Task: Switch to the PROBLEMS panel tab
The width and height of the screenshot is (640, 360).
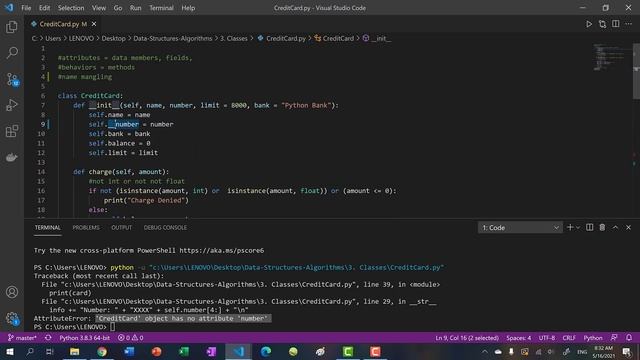Action: coord(86,227)
